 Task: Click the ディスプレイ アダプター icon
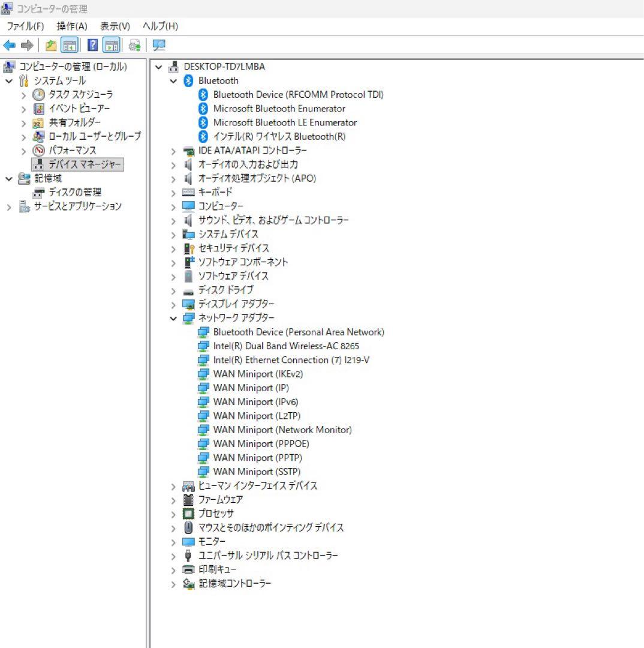coord(188,305)
